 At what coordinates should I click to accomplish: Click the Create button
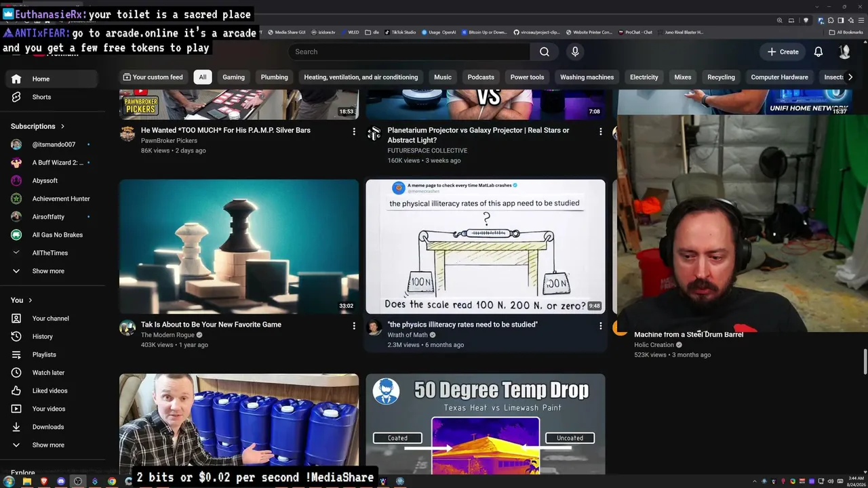[x=783, y=52]
